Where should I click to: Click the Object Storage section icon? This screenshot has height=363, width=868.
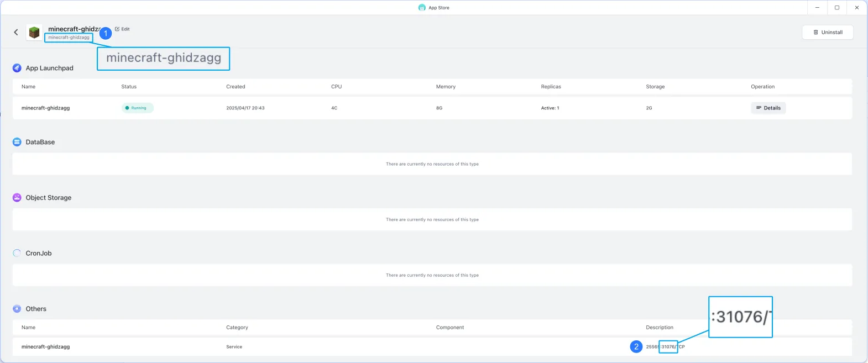(x=17, y=197)
